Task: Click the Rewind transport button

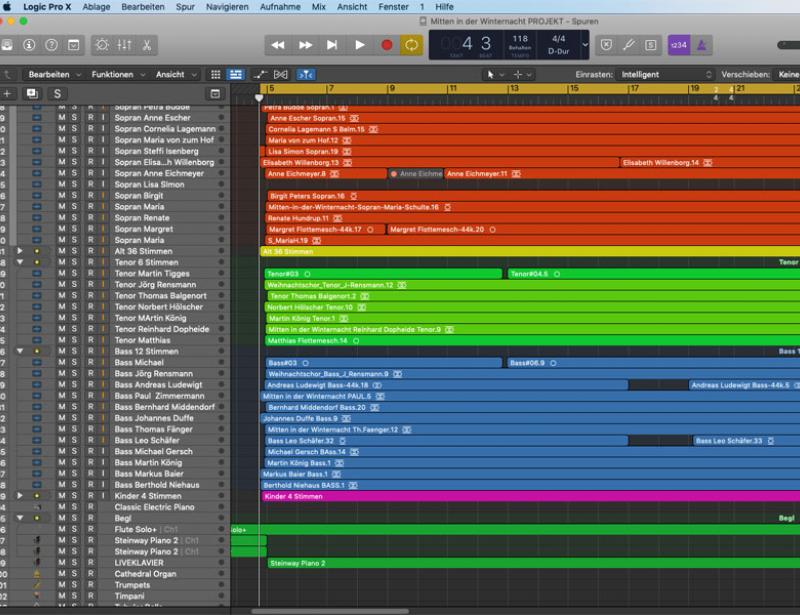Action: pos(278,45)
